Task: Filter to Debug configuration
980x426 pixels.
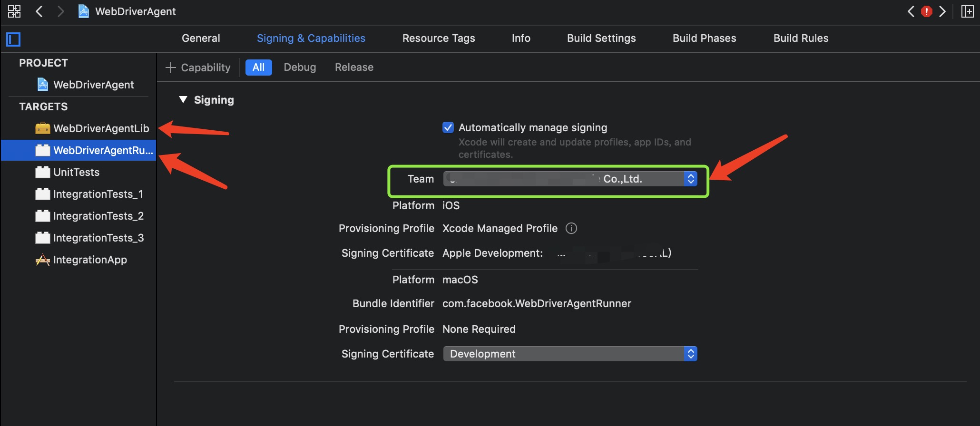Action: (x=300, y=68)
